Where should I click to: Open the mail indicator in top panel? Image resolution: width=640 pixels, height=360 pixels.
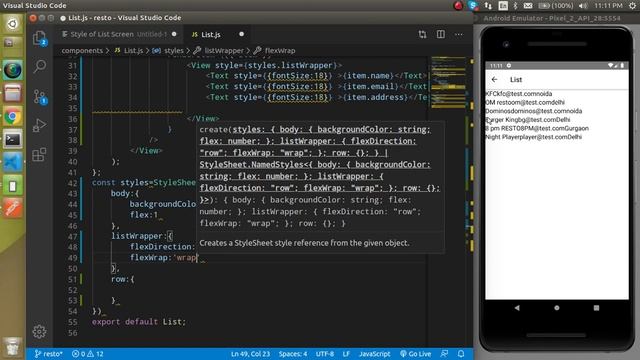click(x=528, y=5)
